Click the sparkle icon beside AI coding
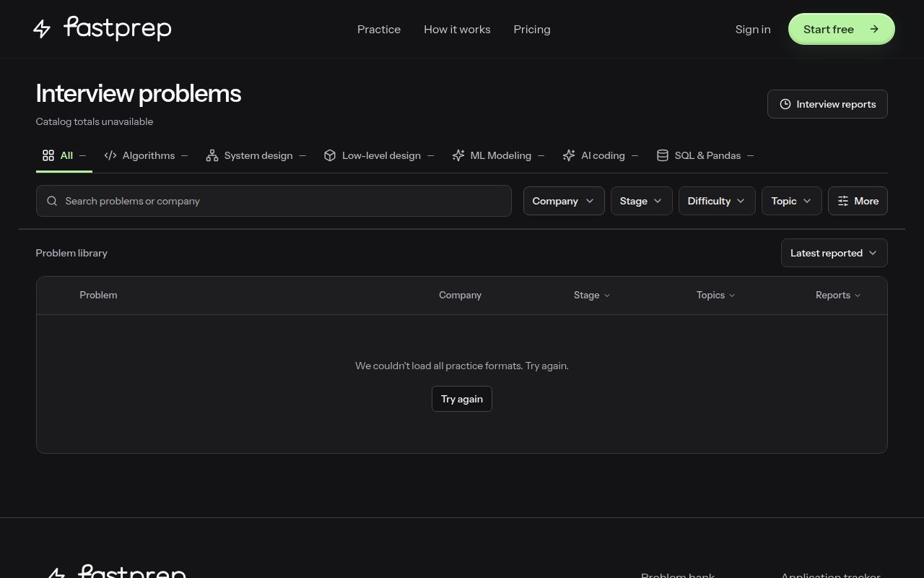Image resolution: width=924 pixels, height=578 pixels. (569, 155)
